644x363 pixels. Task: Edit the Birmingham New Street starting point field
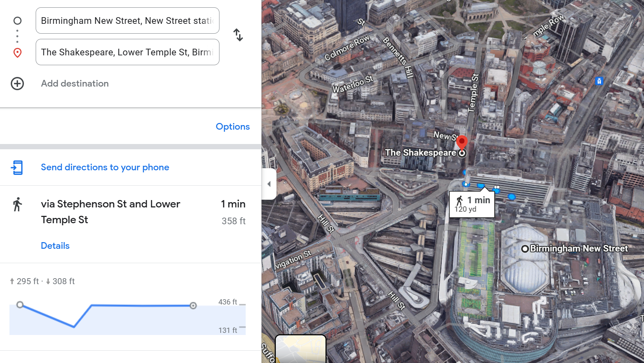pos(127,21)
